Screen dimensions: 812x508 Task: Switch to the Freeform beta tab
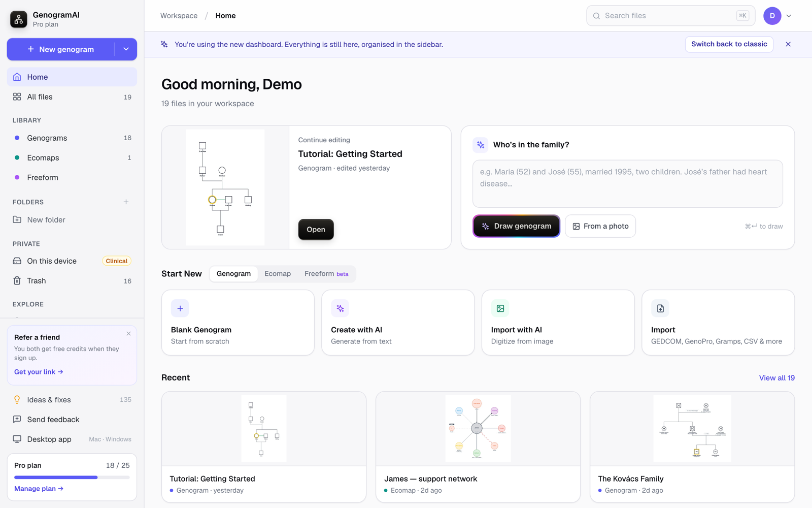pos(326,274)
